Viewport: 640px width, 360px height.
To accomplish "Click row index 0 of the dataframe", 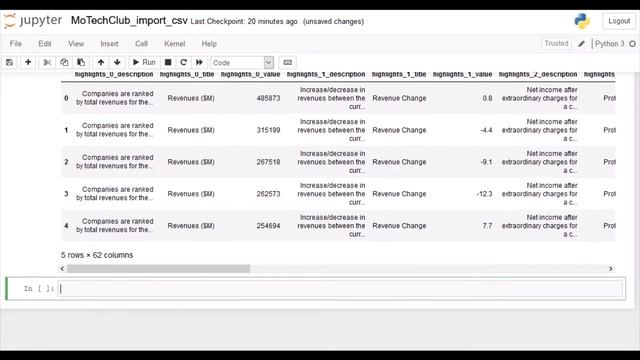I will (66, 98).
